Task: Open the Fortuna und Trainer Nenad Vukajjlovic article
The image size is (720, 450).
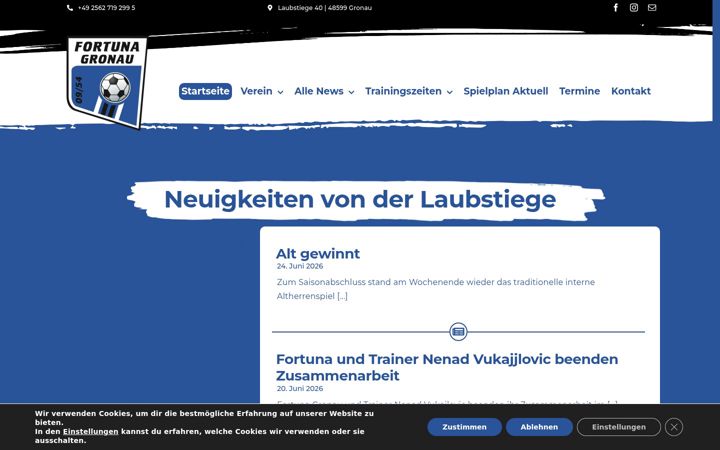Action: (447, 367)
